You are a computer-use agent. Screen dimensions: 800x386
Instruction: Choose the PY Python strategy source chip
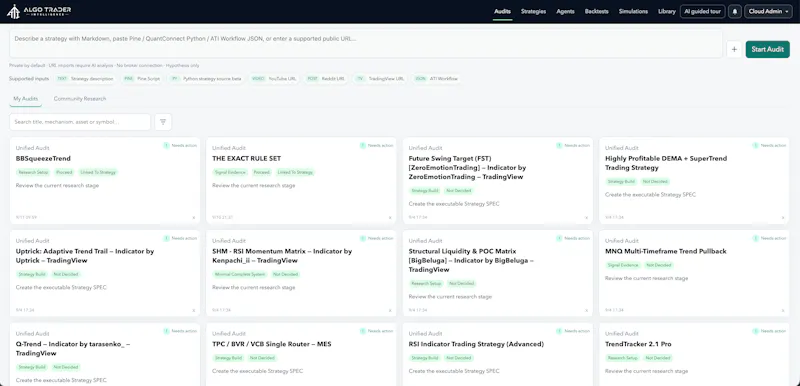tap(206, 79)
